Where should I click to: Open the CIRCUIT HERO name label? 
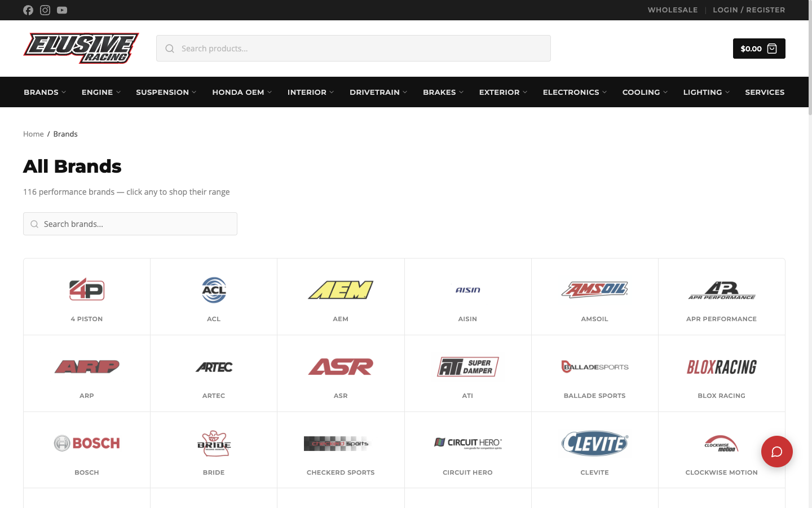tap(468, 472)
